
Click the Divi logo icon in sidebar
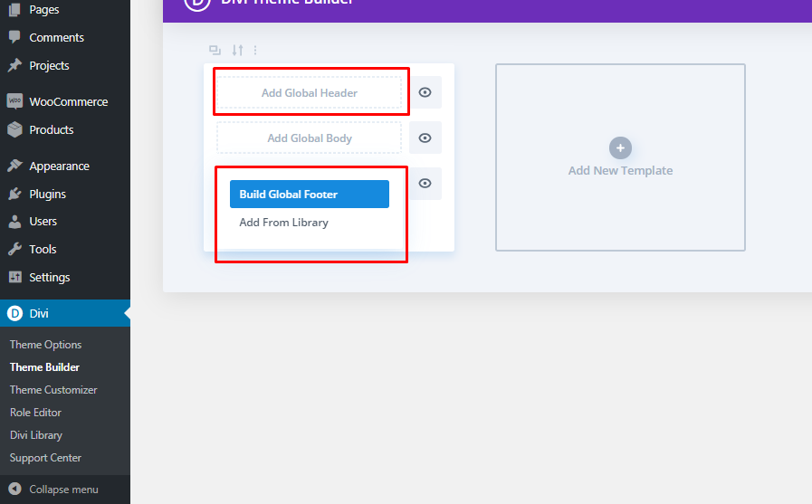coord(14,313)
